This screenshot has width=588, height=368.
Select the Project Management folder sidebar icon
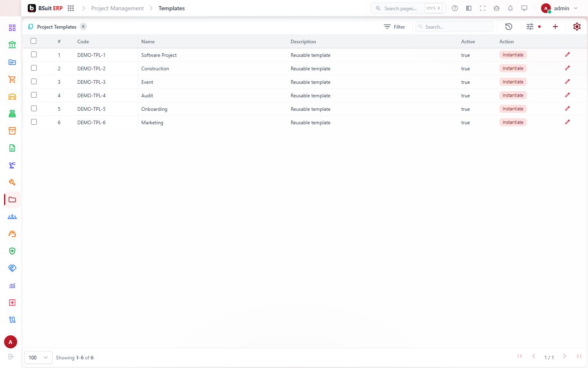(12, 200)
